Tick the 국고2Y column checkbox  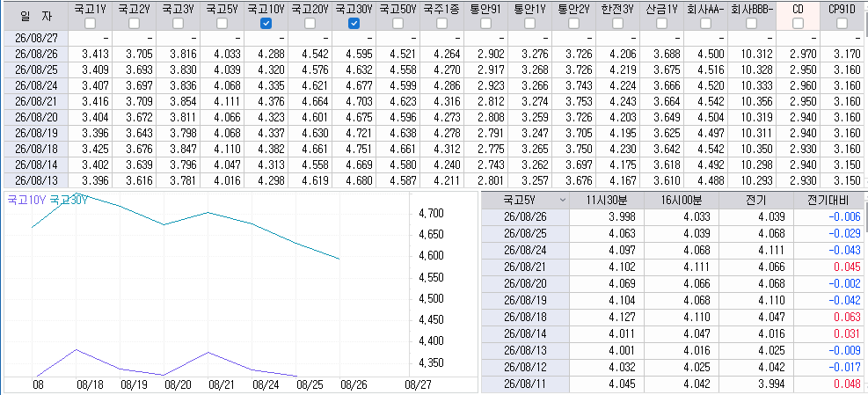click(x=134, y=23)
